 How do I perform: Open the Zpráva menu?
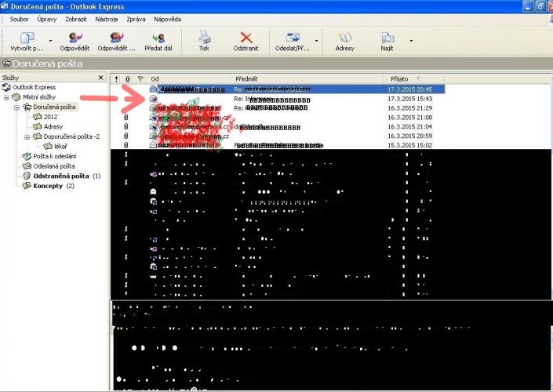tap(136, 20)
